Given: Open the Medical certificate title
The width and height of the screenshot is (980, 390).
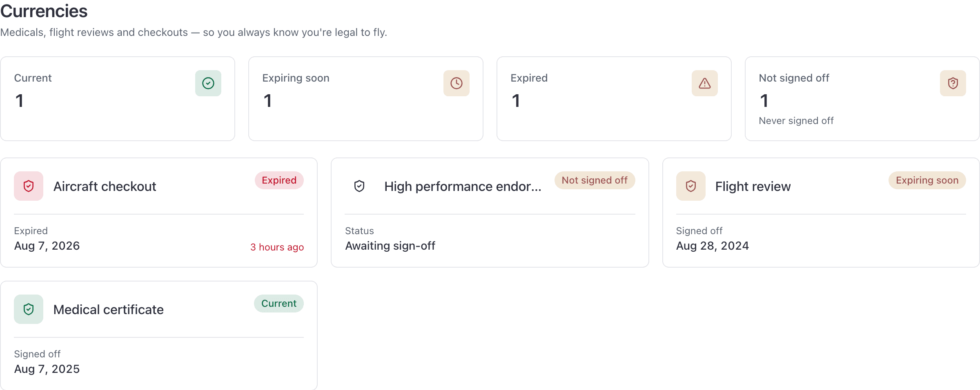Looking at the screenshot, I should click(x=109, y=310).
